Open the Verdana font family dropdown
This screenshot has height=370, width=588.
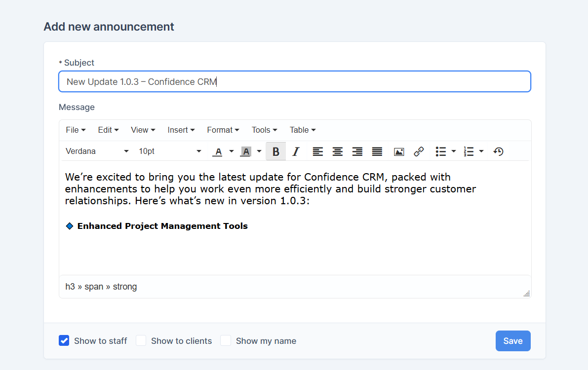(x=97, y=151)
